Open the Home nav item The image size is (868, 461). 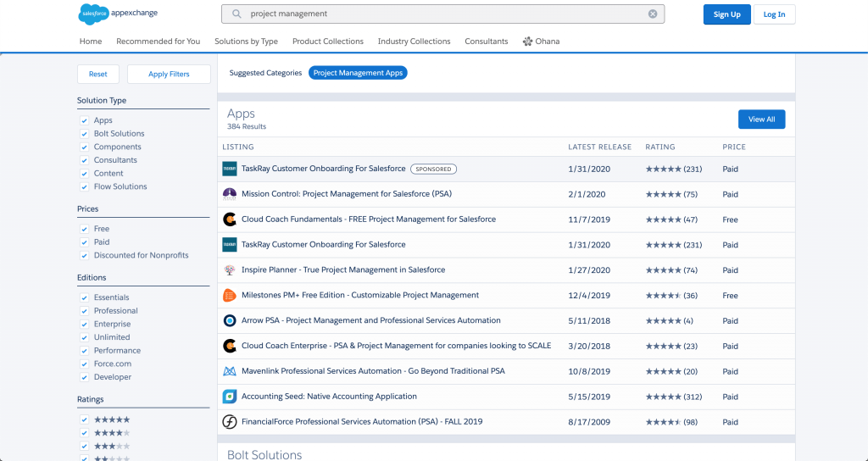tap(91, 42)
